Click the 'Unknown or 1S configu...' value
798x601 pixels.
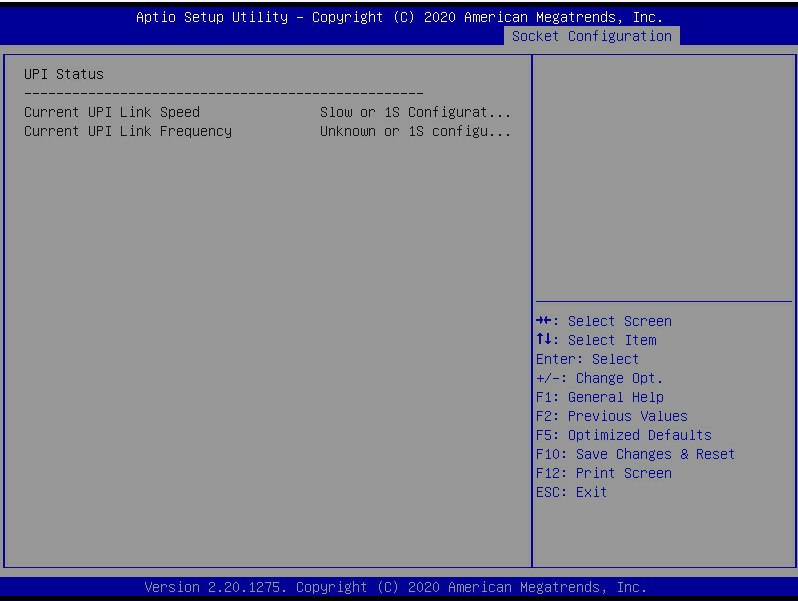(x=415, y=131)
